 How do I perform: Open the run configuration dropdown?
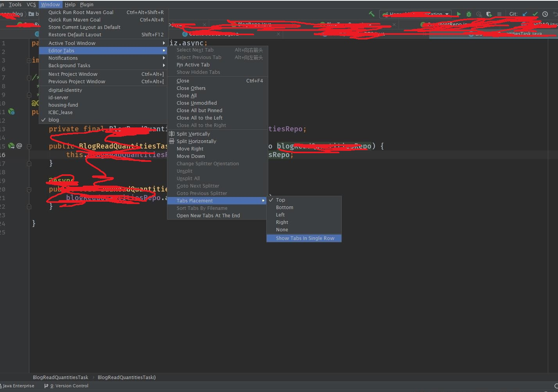pos(416,14)
